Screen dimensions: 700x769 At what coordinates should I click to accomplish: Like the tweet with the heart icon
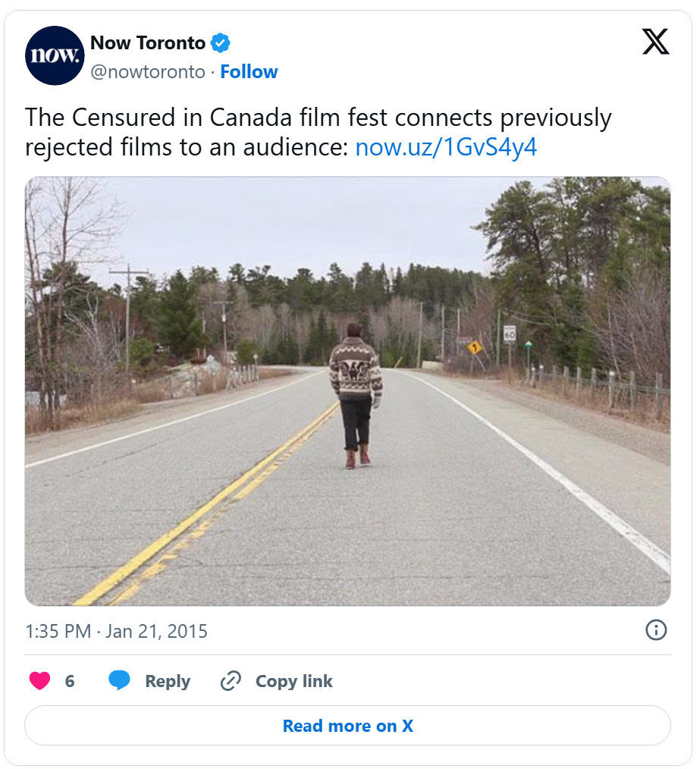pos(39,681)
